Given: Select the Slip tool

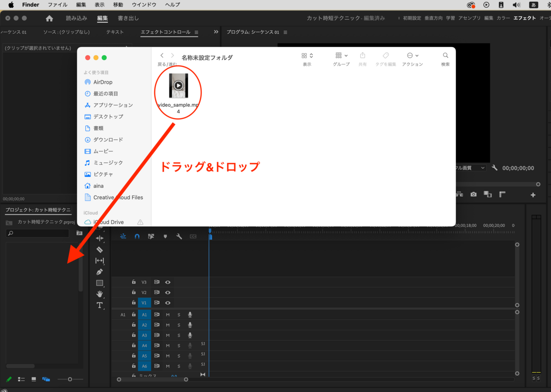Looking at the screenshot, I should click(x=100, y=261).
